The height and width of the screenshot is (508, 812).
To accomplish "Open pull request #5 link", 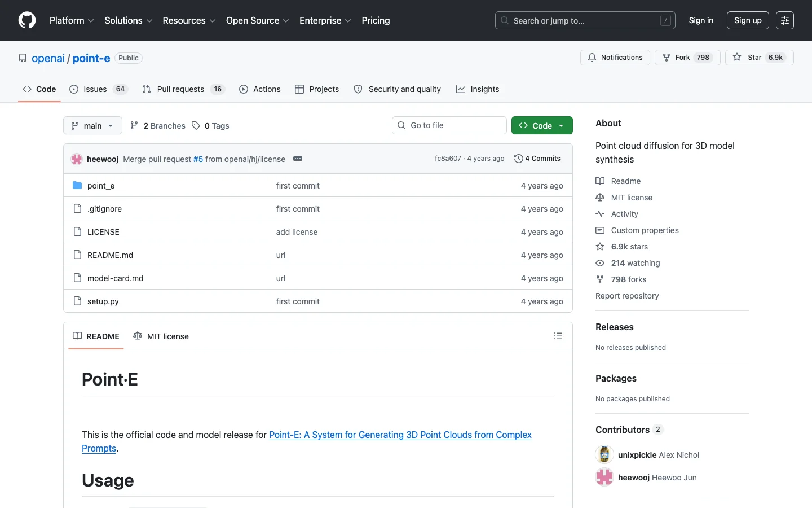I will [198, 159].
